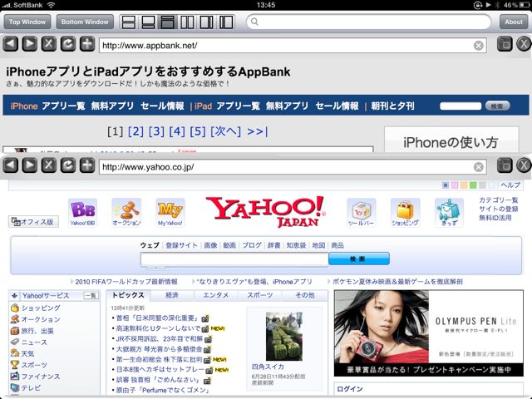Select the 動画 search category tab

pyautogui.click(x=229, y=245)
